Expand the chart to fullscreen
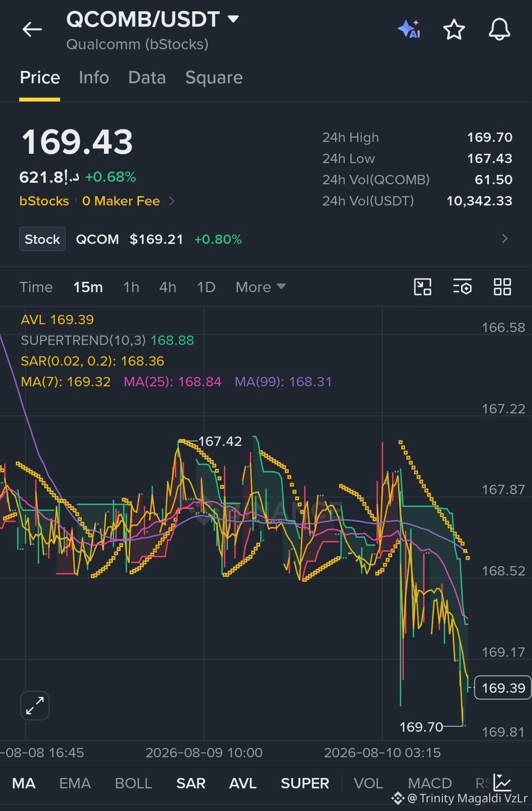 point(35,706)
